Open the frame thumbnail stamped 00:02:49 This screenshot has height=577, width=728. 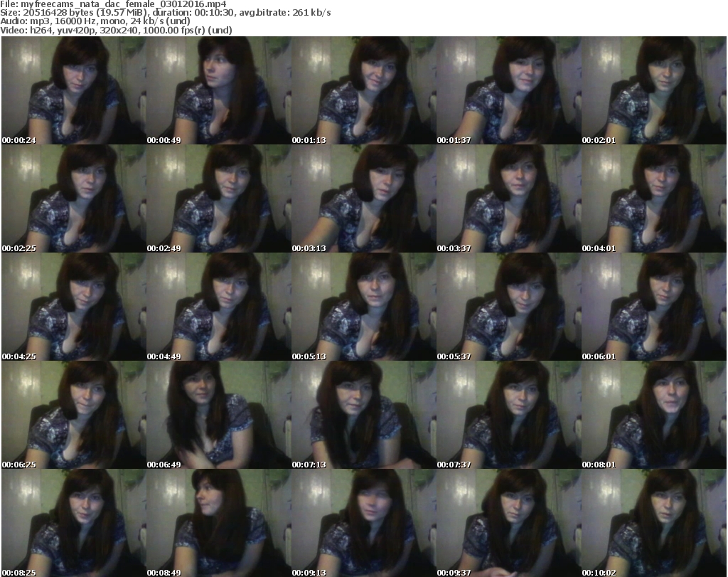point(219,198)
